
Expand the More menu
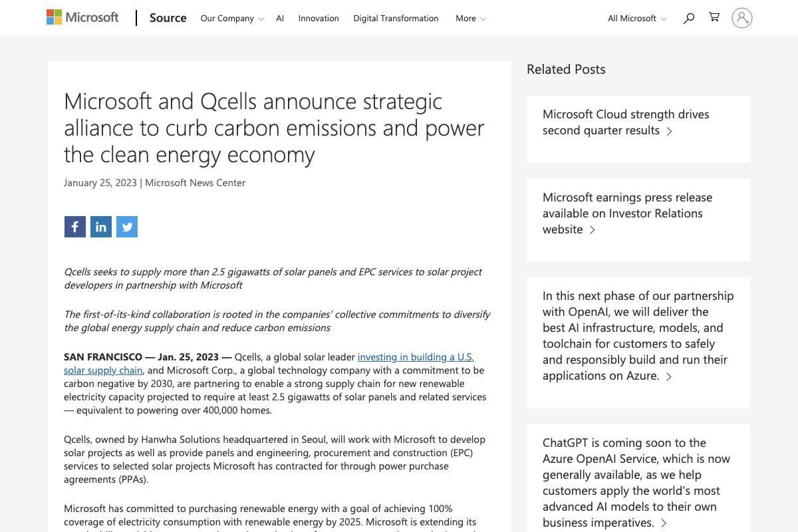[471, 18]
